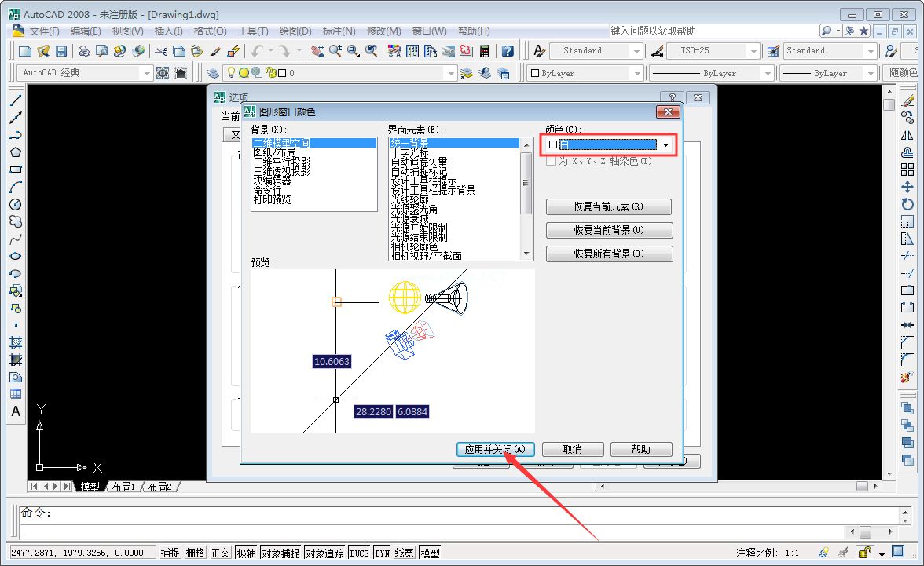Image resolution: width=924 pixels, height=566 pixels.
Task: Select the Line tool
Action: tap(16, 100)
